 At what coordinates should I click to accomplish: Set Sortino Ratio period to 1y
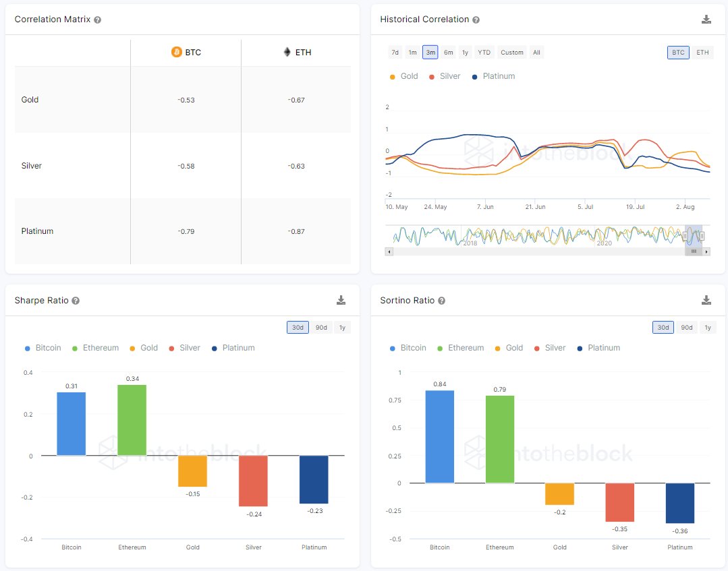707,328
